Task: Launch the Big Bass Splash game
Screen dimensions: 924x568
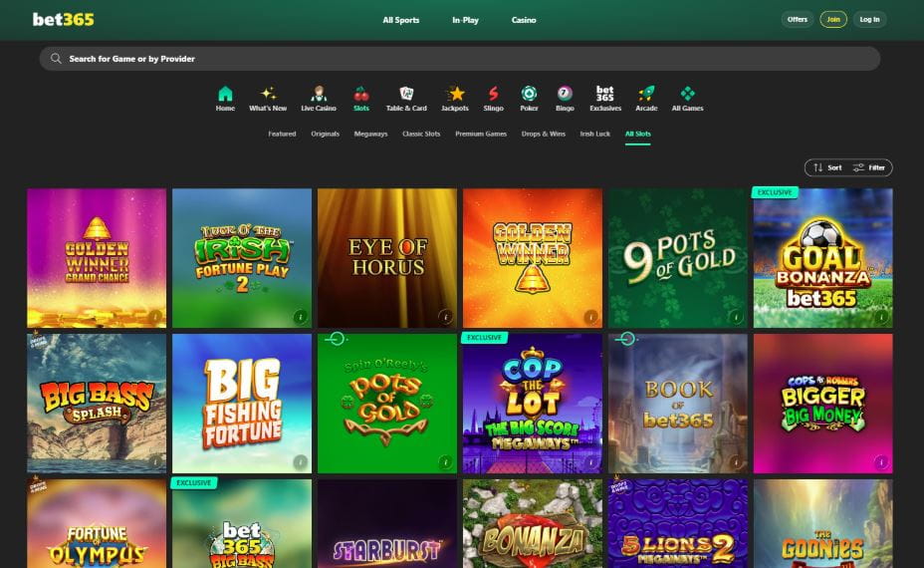Action: click(97, 404)
